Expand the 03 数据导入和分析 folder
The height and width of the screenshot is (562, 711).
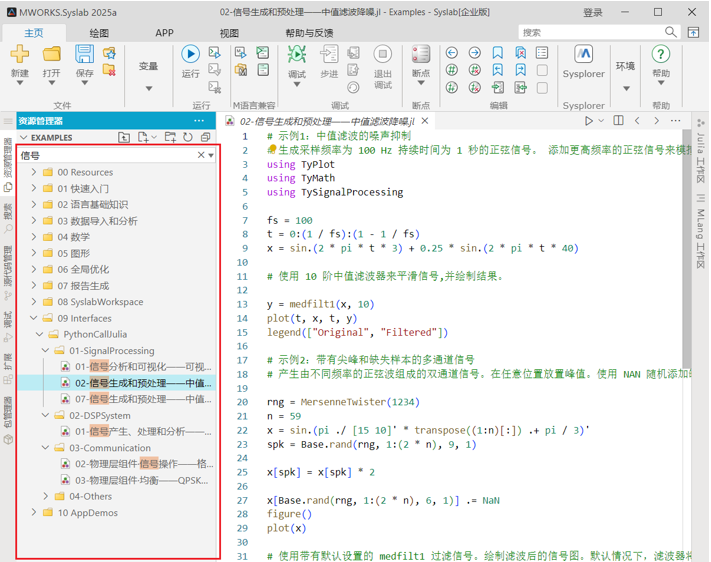[x=34, y=220]
